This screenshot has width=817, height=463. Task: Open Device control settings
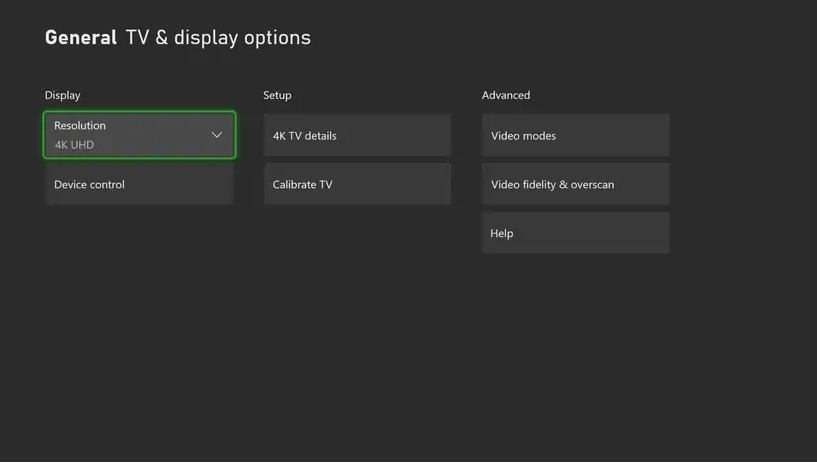139,184
